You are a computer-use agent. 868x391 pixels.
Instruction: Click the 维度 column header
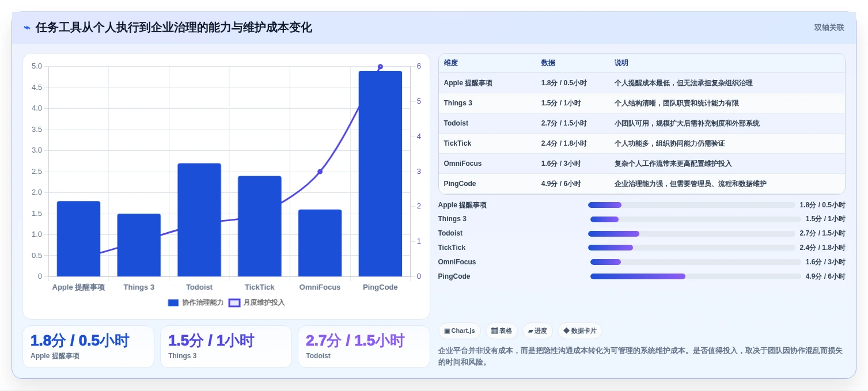[451, 63]
